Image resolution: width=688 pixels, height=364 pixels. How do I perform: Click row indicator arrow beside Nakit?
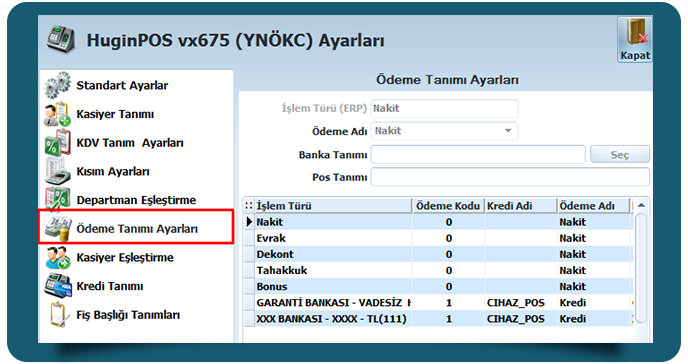pyautogui.click(x=249, y=222)
